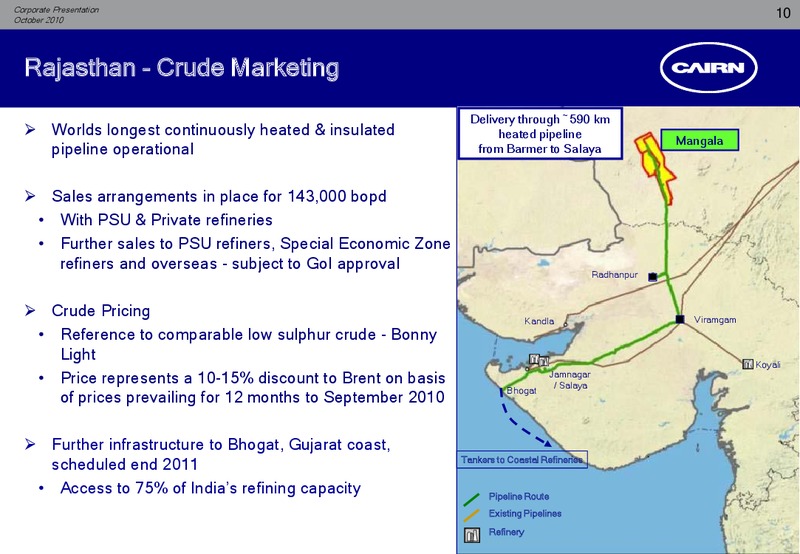
Task: Click the 143,000 bopd sales arrangements bullet
Action: [x=219, y=196]
